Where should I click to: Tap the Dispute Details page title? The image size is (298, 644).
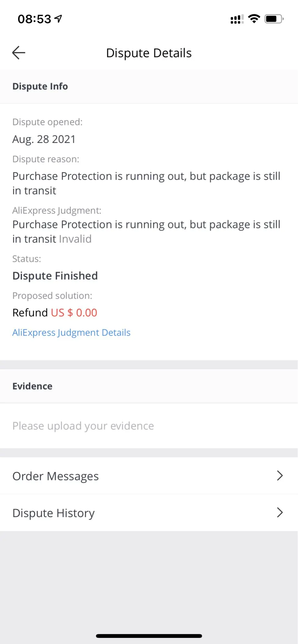149,53
